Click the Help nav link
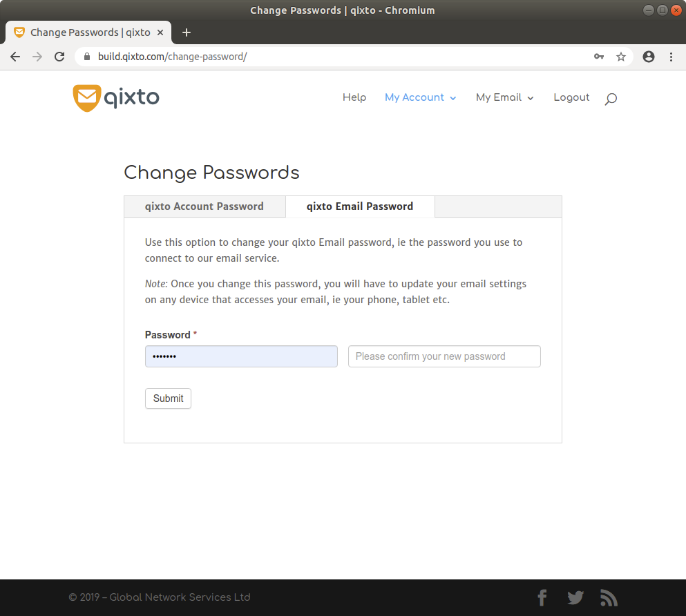 (x=354, y=97)
